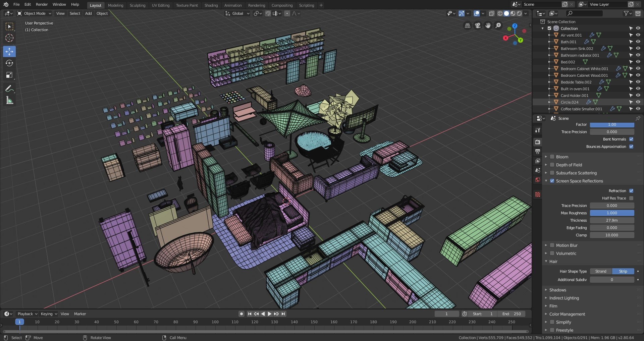This screenshot has width=644, height=341.
Task: Activate the Cursor tool in the toolbar
Action: pos(9,38)
